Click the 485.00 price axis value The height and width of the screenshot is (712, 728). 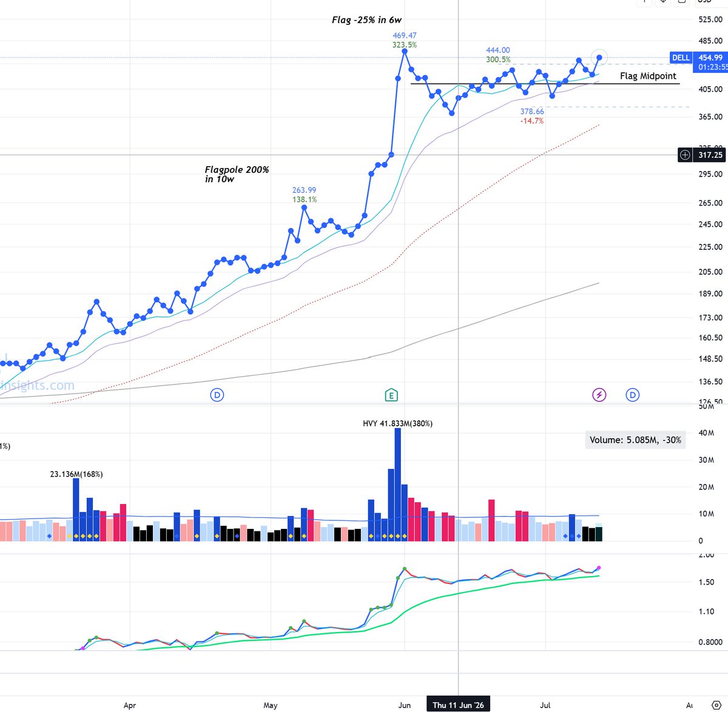(x=710, y=41)
